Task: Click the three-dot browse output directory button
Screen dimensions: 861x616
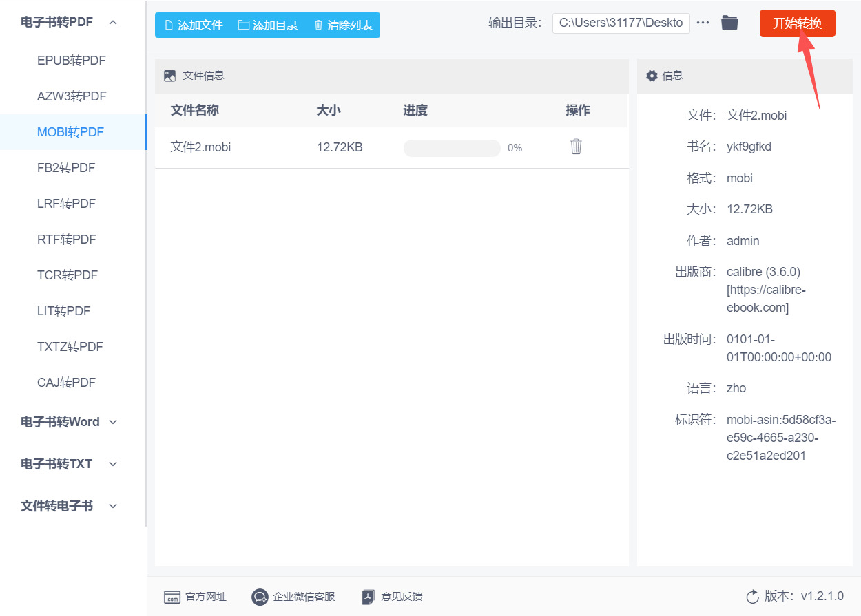Action: (703, 23)
